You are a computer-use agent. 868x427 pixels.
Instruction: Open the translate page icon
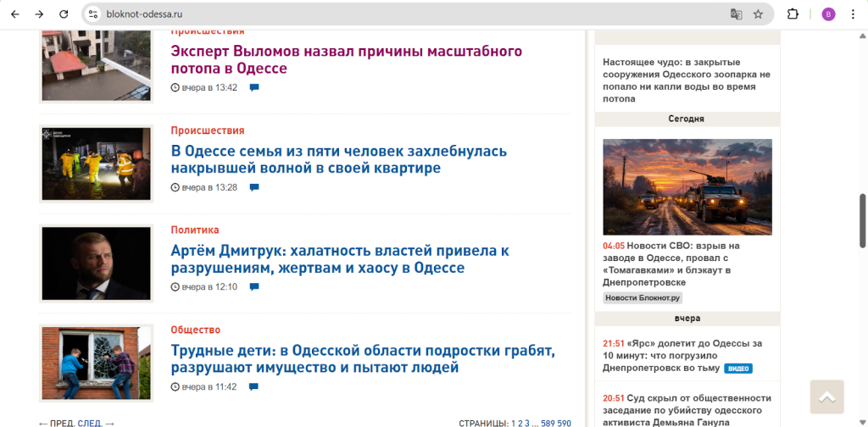click(x=737, y=14)
